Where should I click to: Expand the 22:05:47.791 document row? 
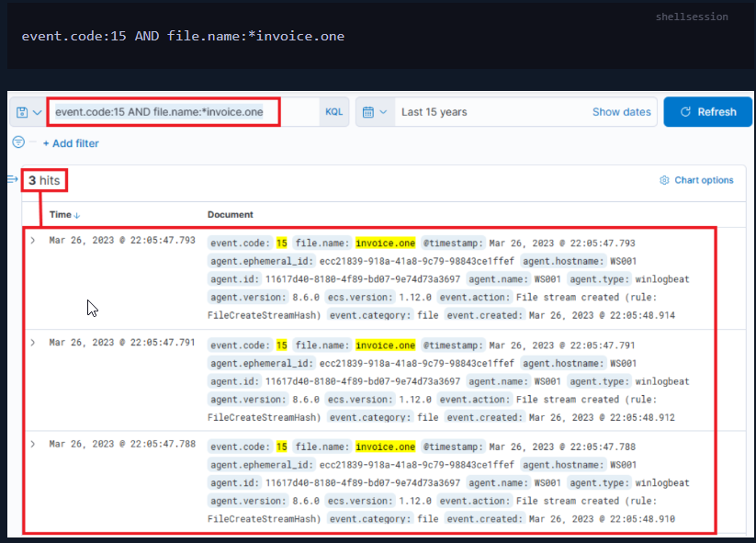coord(33,343)
